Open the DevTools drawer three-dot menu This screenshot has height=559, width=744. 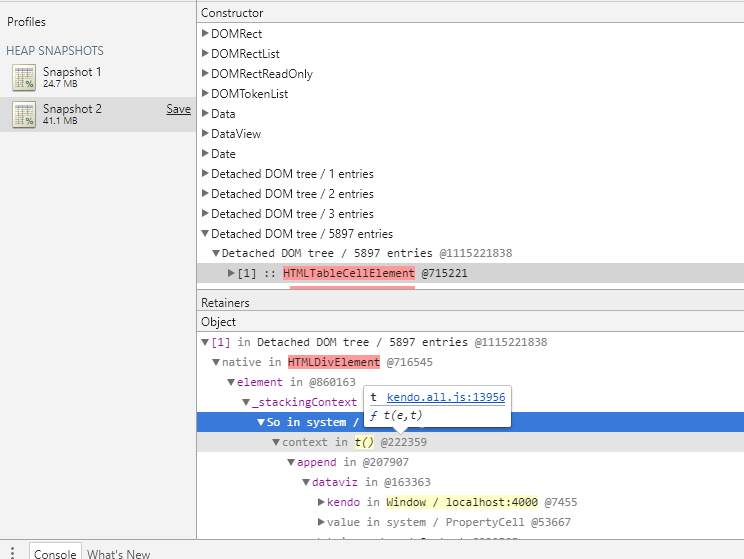[12, 553]
